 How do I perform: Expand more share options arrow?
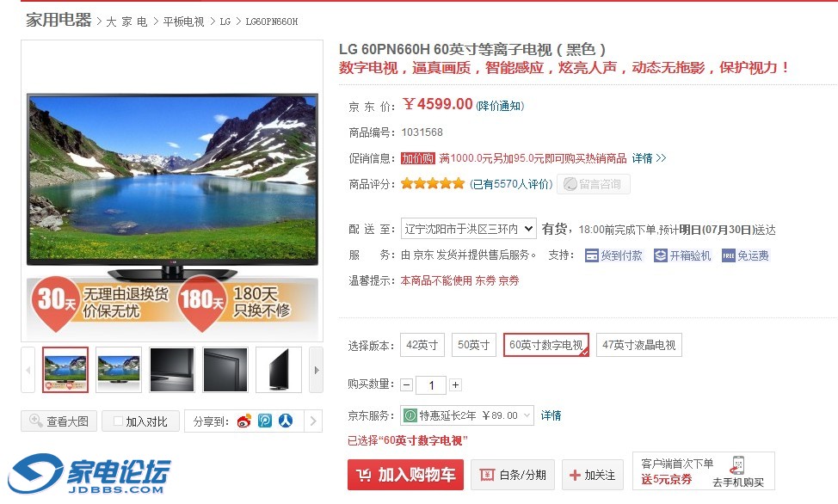point(313,421)
